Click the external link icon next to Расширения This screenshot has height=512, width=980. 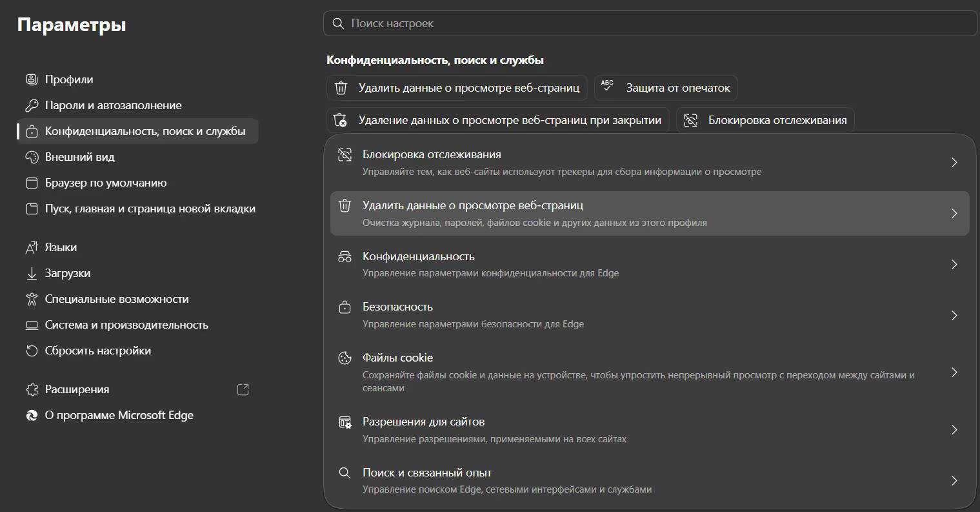tap(243, 389)
